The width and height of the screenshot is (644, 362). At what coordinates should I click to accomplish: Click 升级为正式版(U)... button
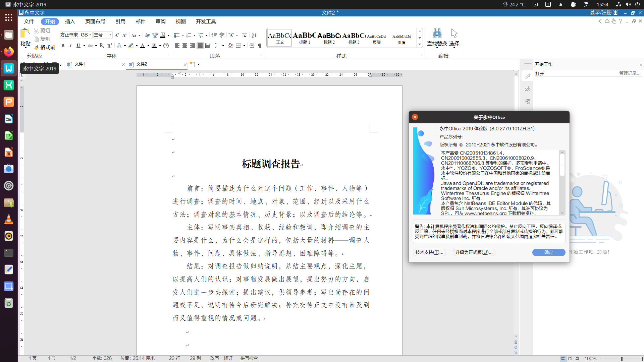pos(474,252)
